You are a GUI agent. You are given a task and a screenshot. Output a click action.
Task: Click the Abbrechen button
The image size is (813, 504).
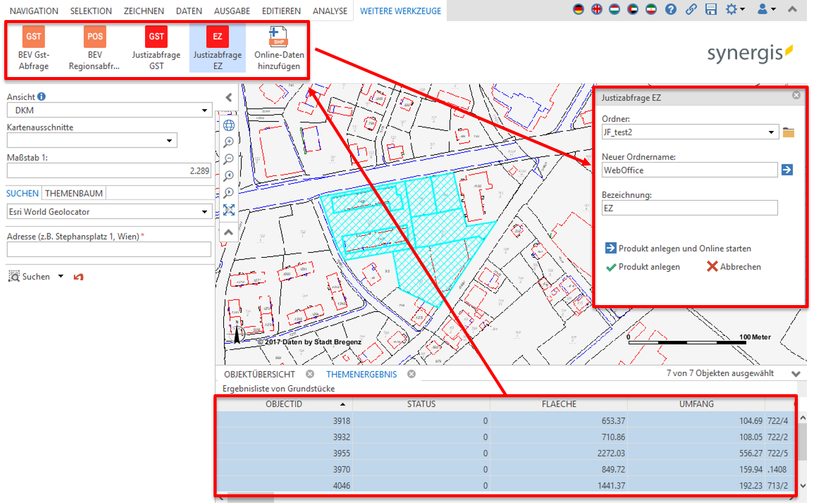pos(734,267)
